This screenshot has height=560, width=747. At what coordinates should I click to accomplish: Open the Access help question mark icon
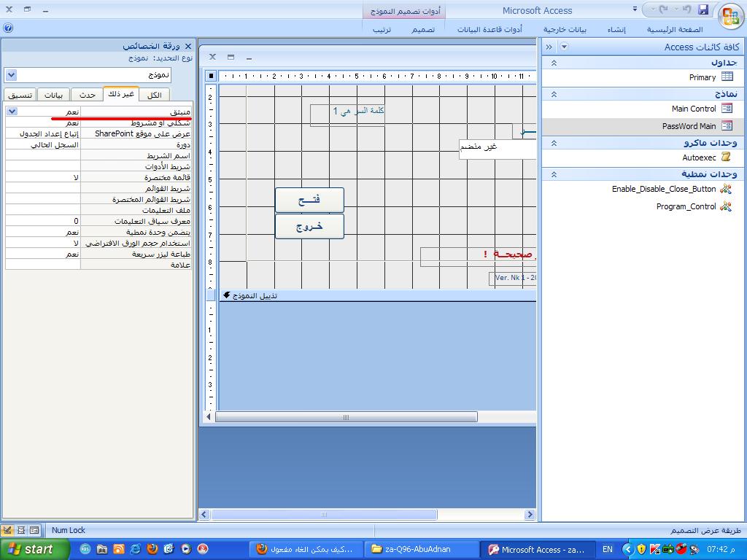(7, 28)
